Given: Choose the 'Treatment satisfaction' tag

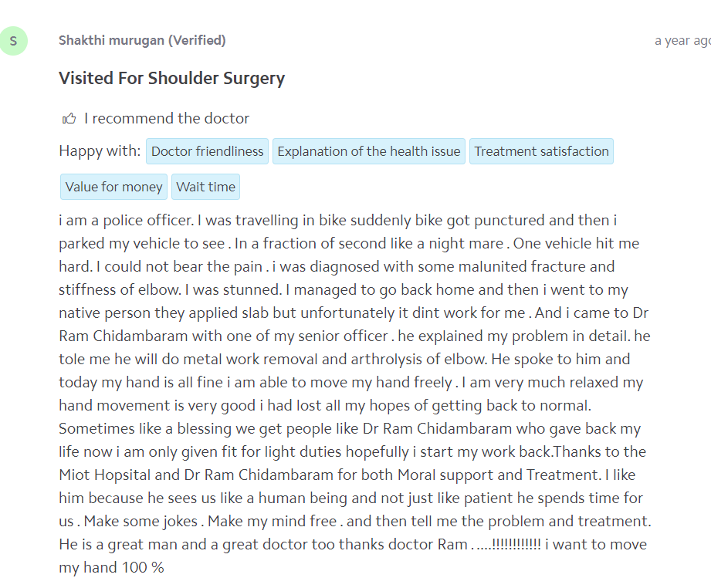Looking at the screenshot, I should click(x=541, y=151).
